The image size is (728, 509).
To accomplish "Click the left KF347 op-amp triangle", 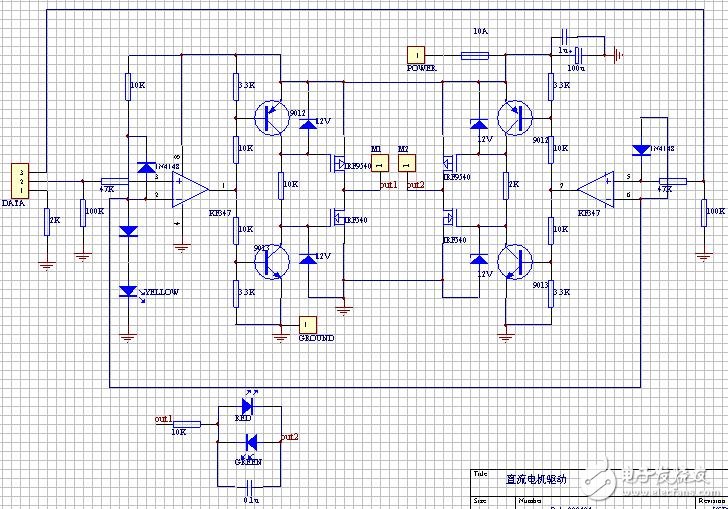I will (x=188, y=187).
